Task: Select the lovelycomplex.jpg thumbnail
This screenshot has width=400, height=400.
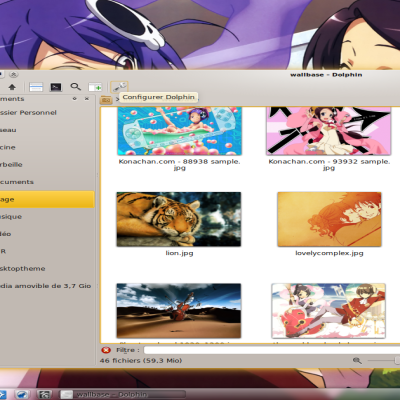Action: point(329,219)
